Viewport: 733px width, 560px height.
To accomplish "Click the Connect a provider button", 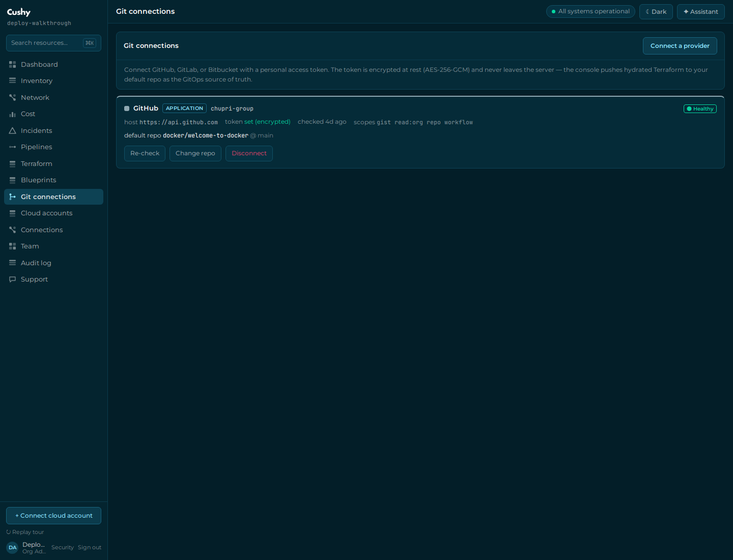I will (x=680, y=46).
